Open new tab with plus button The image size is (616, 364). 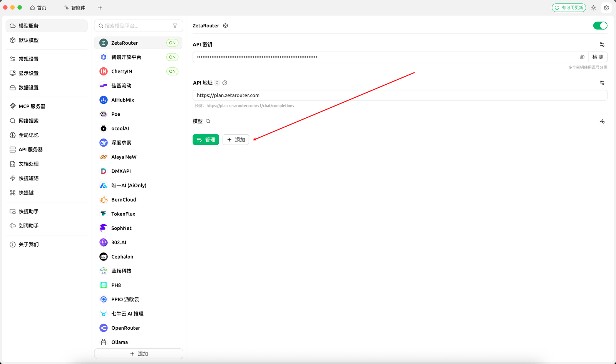click(x=100, y=8)
